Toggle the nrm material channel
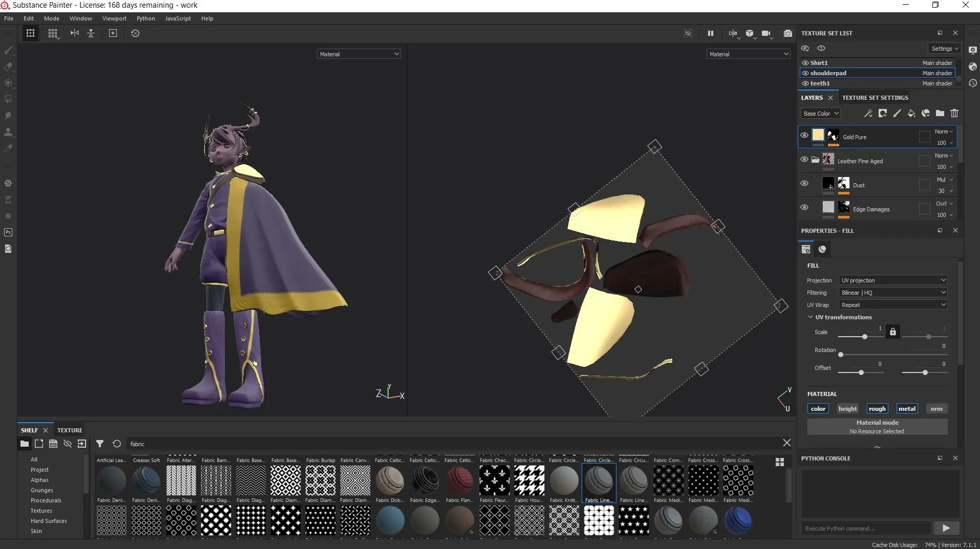980x549 pixels. pyautogui.click(x=936, y=409)
